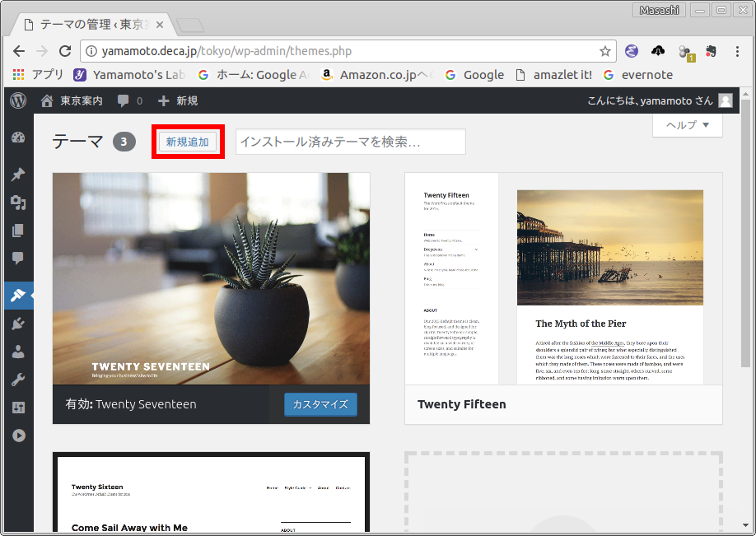Open the Yamamoto's Lab bookmark
The image size is (756, 536).
[x=129, y=75]
